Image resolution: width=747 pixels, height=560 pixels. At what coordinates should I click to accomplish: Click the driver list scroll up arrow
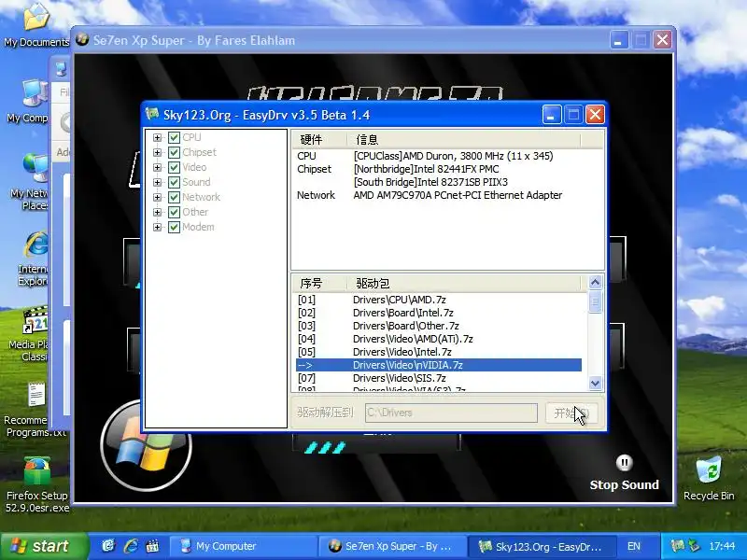point(595,283)
